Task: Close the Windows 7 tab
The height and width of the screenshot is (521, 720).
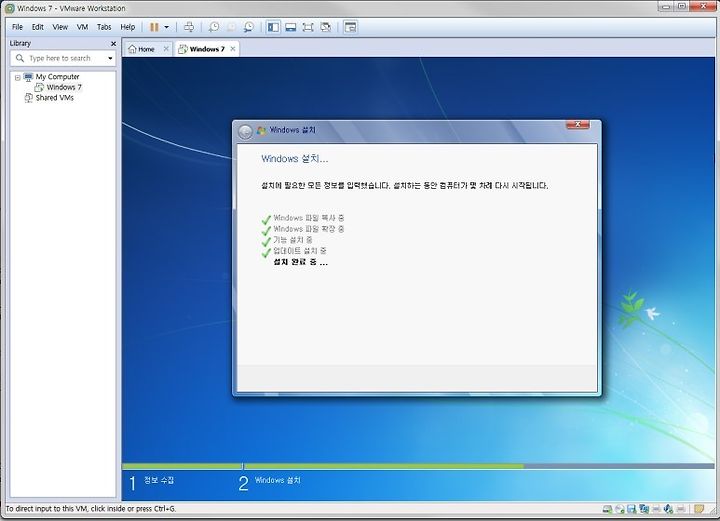Action: [233, 48]
